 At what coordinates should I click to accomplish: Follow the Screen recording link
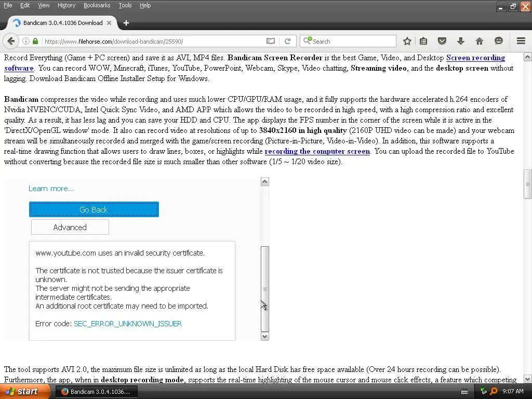coord(475,58)
